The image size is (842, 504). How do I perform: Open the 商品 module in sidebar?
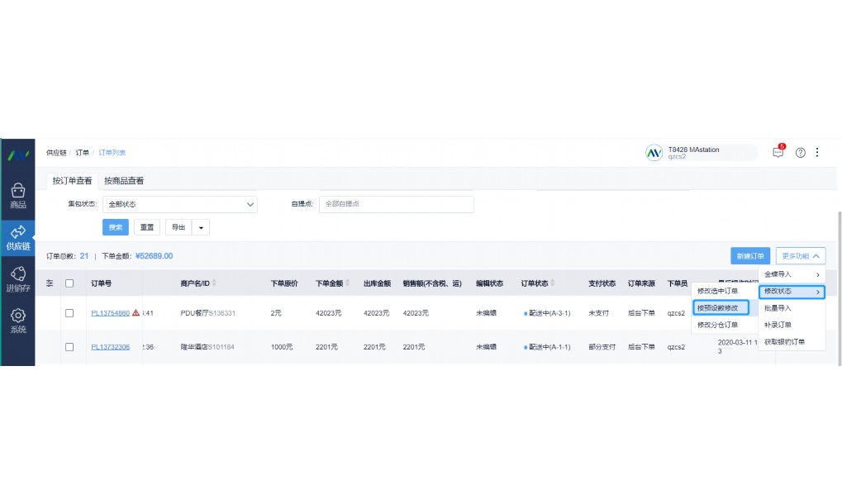[x=17, y=196]
